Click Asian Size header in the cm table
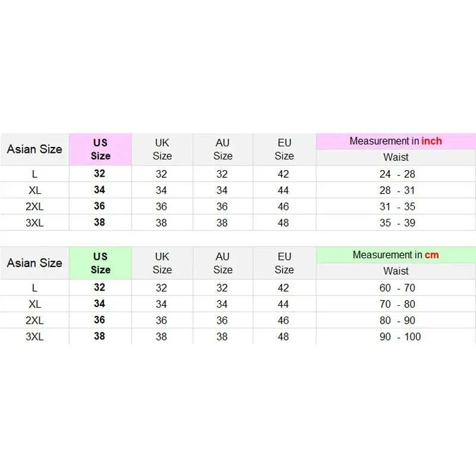The height and width of the screenshot is (476, 476). [35, 263]
